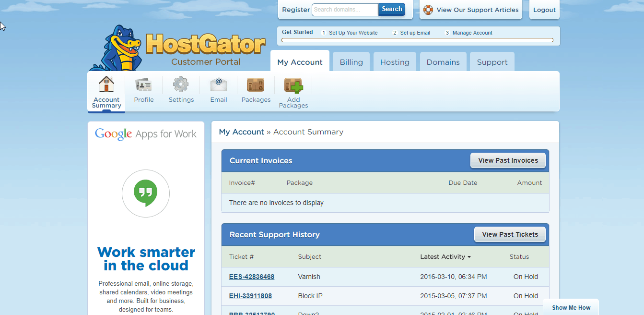Screen dimensions: 644x315
Task: Click the Google Hangouts quote icon
Action: 146,194
